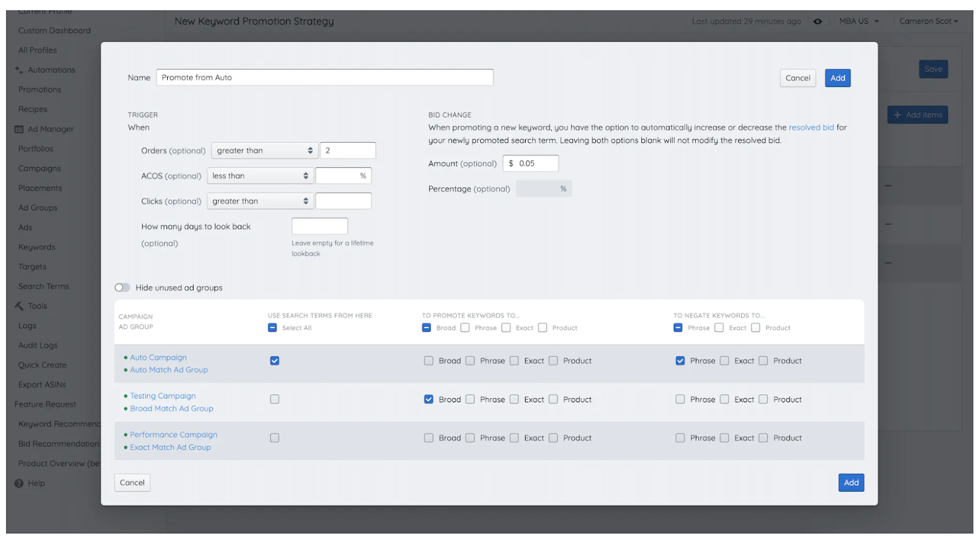Click the bid Amount input field

531,164
